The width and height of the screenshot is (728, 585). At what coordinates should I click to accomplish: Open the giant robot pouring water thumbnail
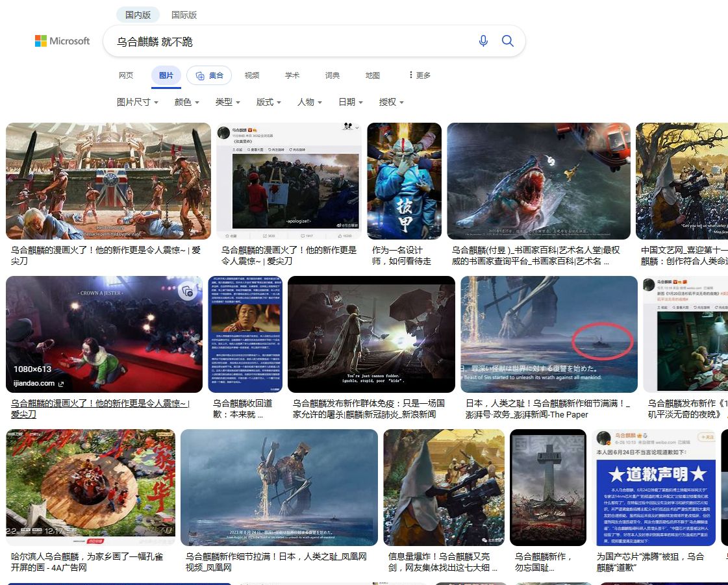click(x=279, y=488)
